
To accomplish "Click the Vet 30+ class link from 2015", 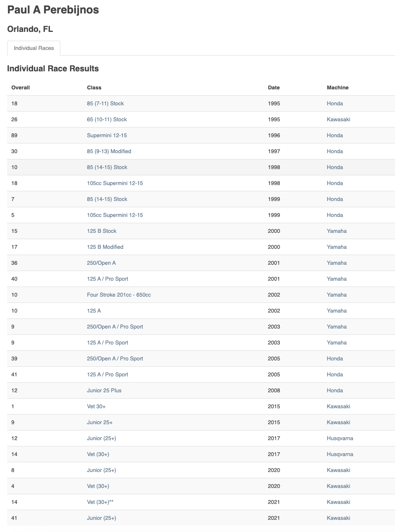I will tap(96, 406).
